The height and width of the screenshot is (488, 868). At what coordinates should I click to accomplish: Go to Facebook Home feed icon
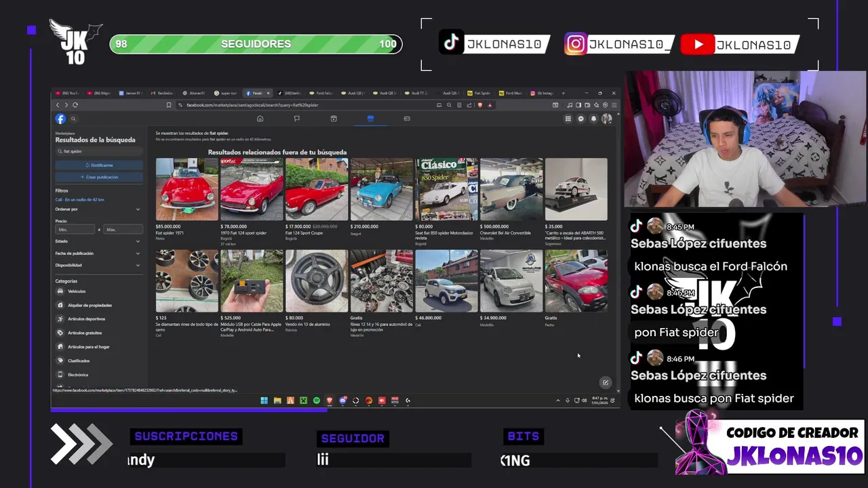[x=260, y=119]
